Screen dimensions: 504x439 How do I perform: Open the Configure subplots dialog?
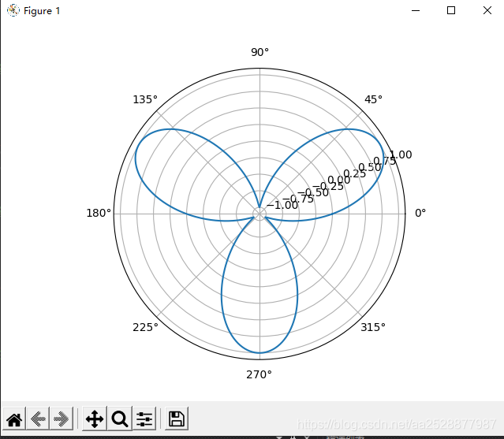tap(144, 419)
